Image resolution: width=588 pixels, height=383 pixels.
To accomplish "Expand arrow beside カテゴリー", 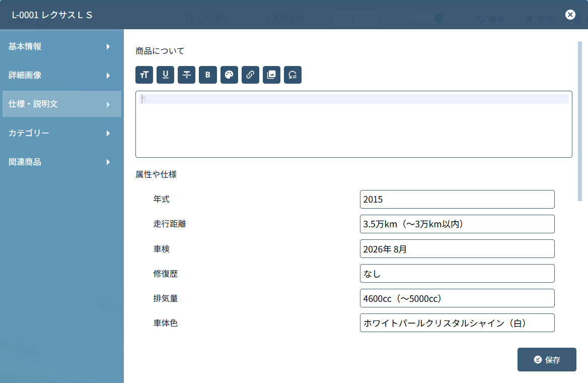I will point(108,134).
